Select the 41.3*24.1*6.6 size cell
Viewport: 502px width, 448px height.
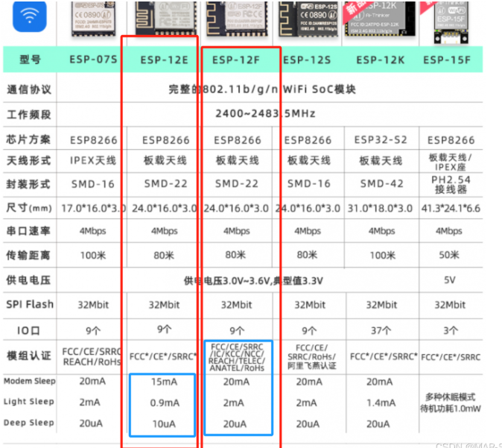click(451, 208)
